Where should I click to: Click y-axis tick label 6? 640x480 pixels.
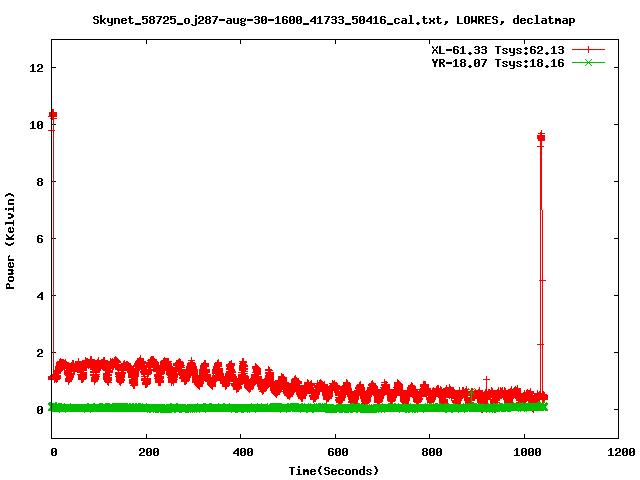[40, 239]
